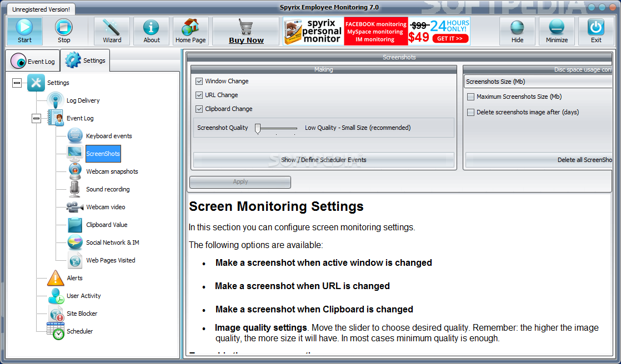The height and width of the screenshot is (364, 621).
Task: Click the Unregistered Version! tab
Action: (41, 9)
